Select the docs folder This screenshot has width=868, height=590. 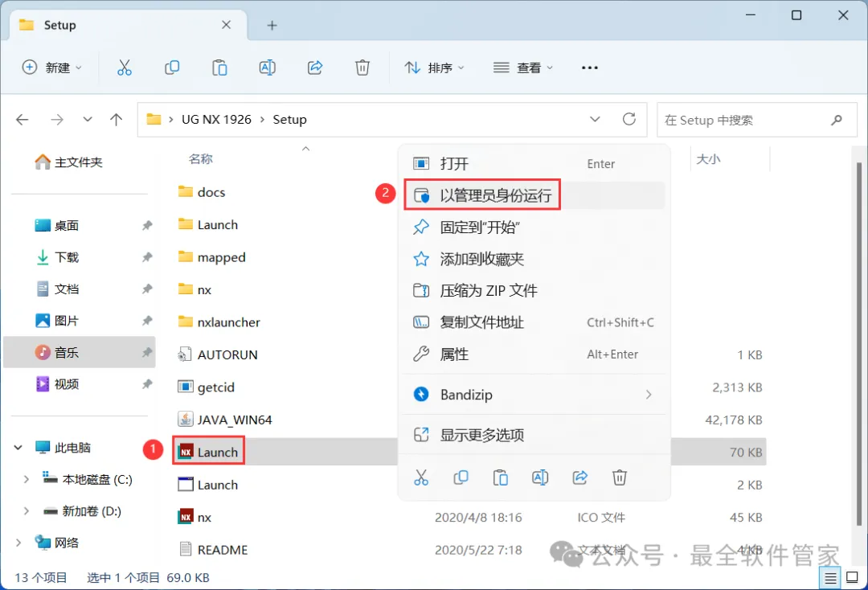tap(202, 192)
